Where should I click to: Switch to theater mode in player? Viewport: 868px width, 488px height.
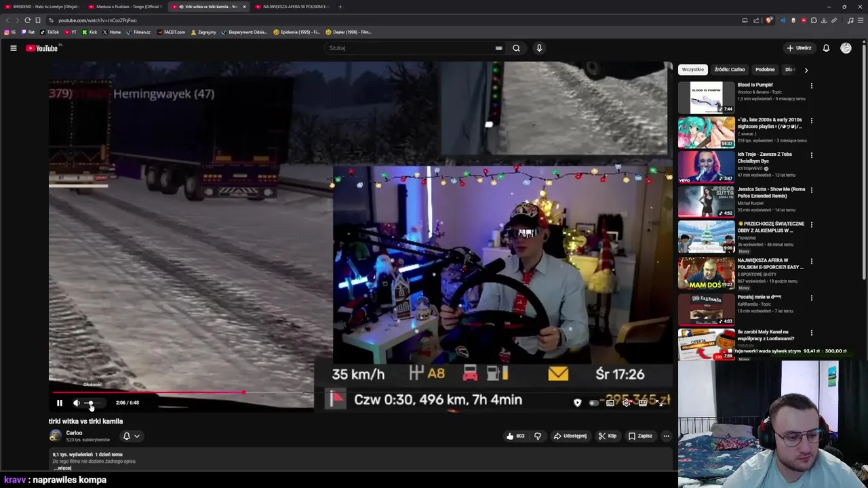[643, 403]
